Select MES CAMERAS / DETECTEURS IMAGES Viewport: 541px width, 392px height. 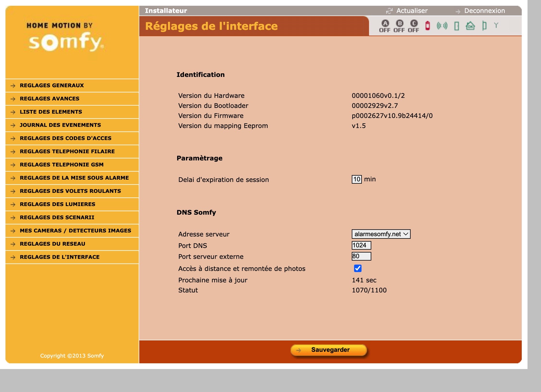75,231
